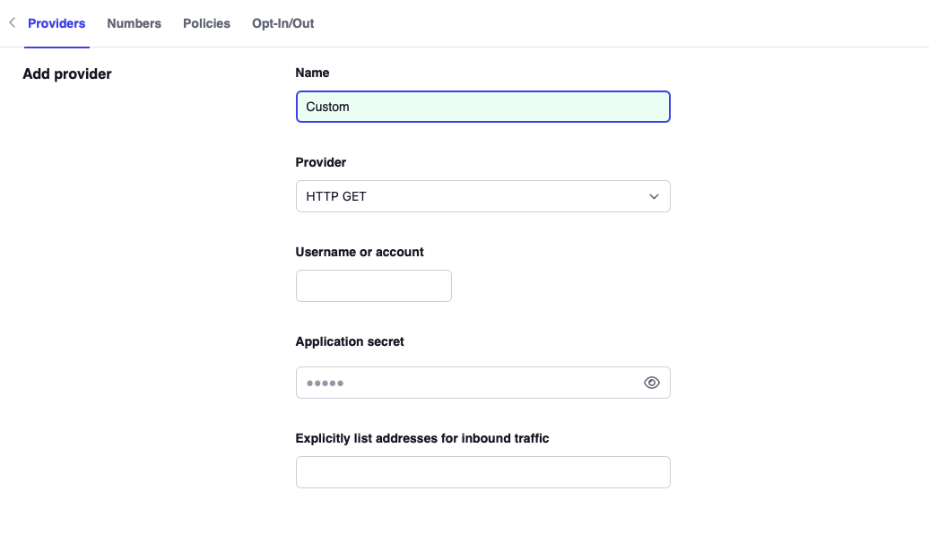Open the Policies tab
Viewport: 929px width, 560px height.
click(x=206, y=23)
